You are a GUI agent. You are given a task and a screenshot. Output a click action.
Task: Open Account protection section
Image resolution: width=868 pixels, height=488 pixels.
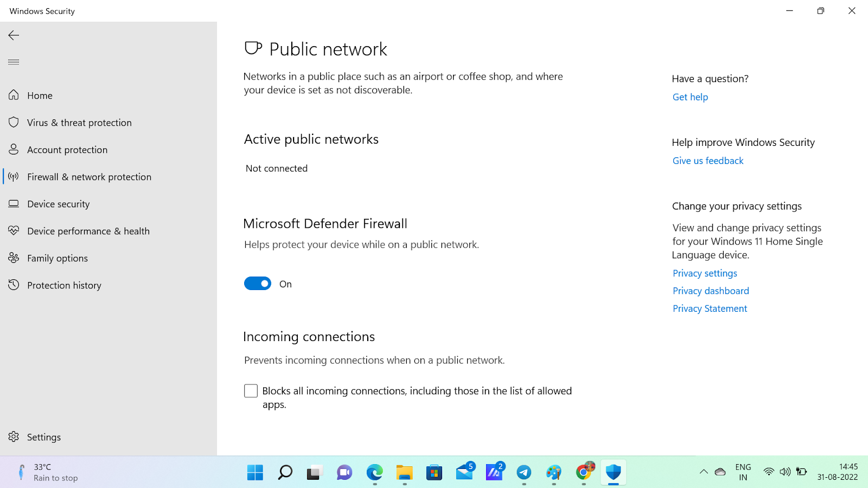[x=108, y=150]
